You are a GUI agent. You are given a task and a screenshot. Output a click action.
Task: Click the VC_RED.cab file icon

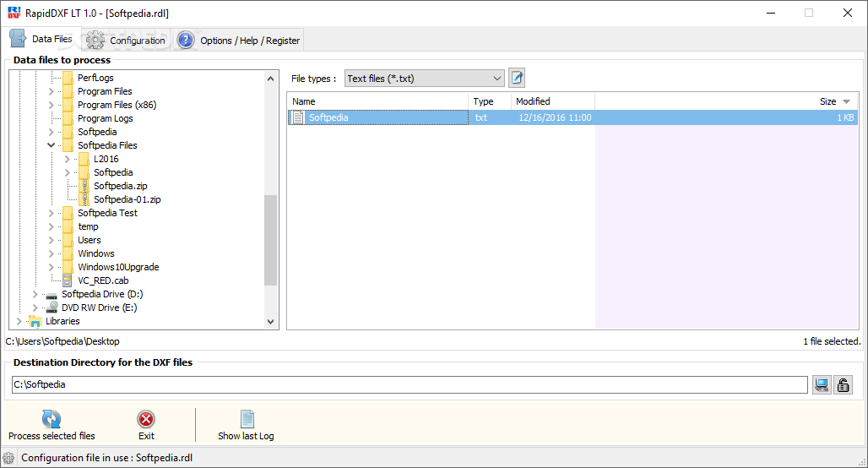(x=68, y=280)
